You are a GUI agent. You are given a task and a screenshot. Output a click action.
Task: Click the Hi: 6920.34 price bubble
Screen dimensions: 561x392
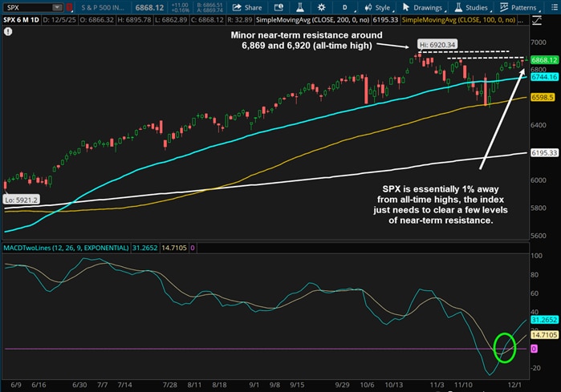coord(437,45)
